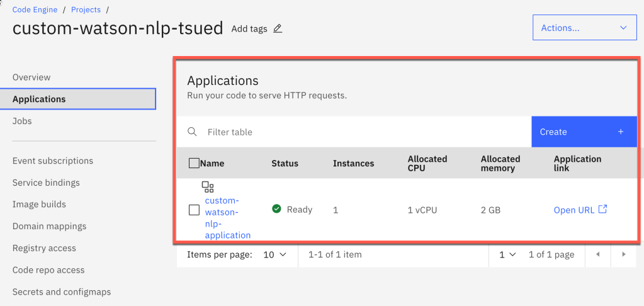The width and height of the screenshot is (644, 306).
Task: Open Secrets and configmaps in sidebar
Action: [62, 292]
